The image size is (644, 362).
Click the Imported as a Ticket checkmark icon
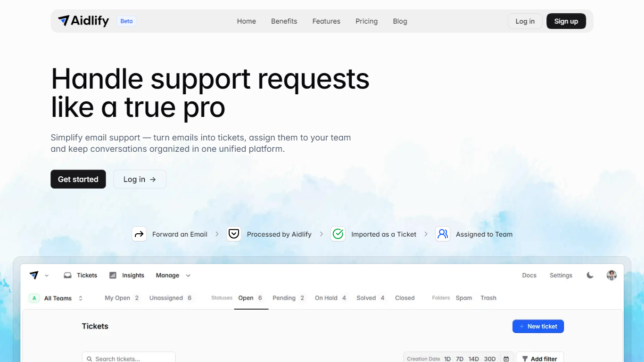point(338,234)
